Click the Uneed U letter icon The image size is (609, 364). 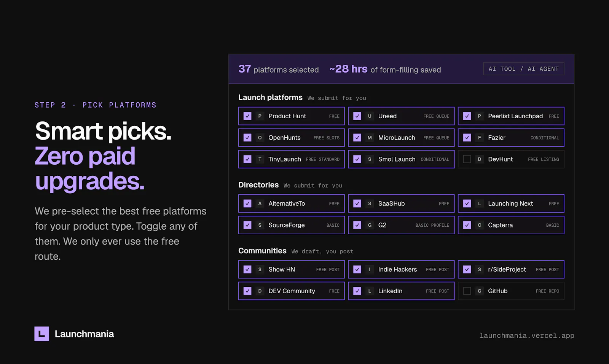coord(370,116)
